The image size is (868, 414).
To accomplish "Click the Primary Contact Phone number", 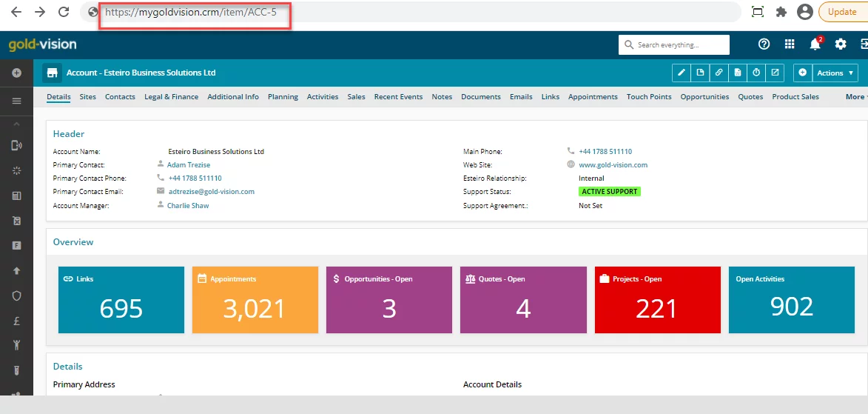I will pos(195,178).
